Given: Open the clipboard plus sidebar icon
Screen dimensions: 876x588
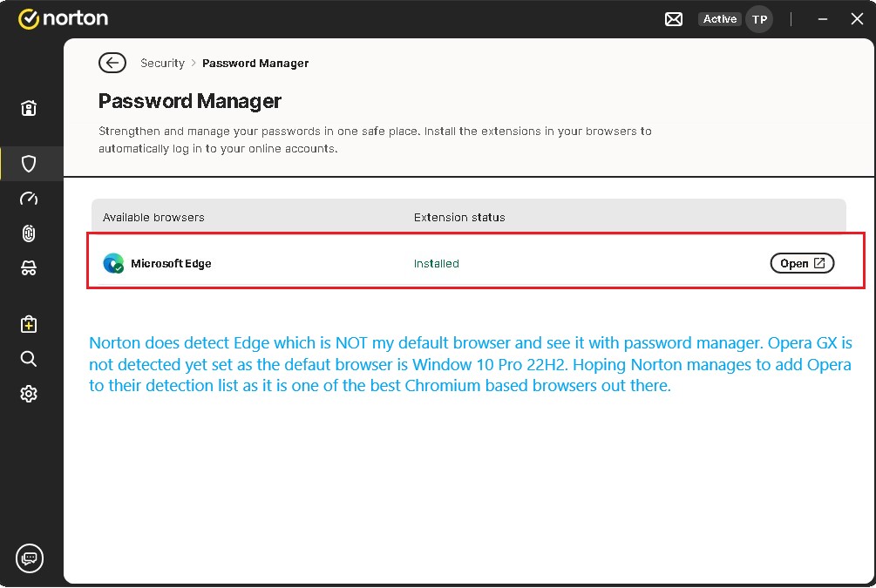Looking at the screenshot, I should (x=29, y=324).
